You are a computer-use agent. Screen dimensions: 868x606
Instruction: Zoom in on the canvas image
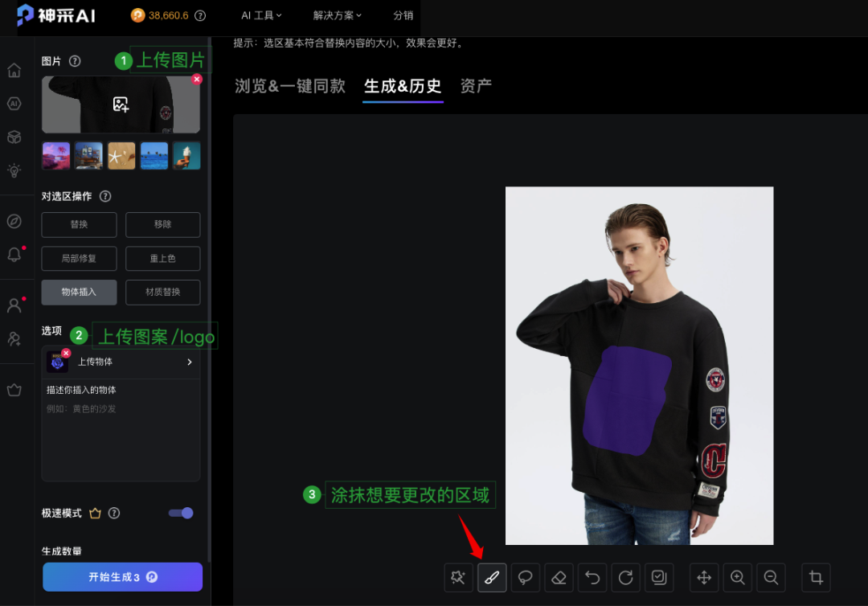click(x=737, y=578)
